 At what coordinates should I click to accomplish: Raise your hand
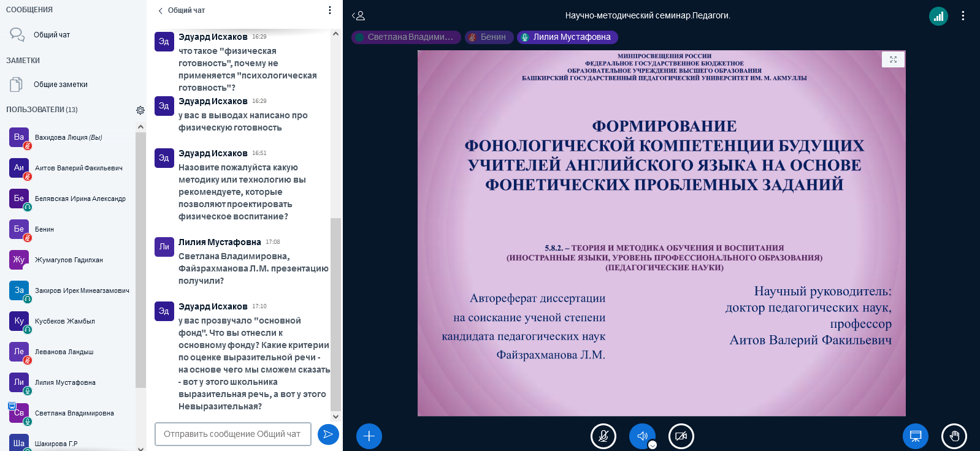coord(954,436)
